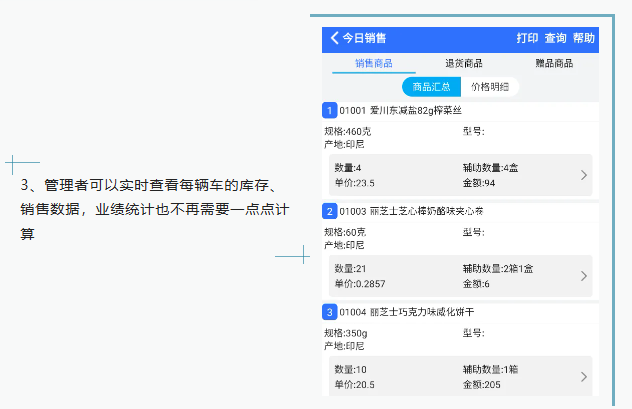Tap the 打印 button in the header
Screen dimensions: 632x409
[x=527, y=38]
